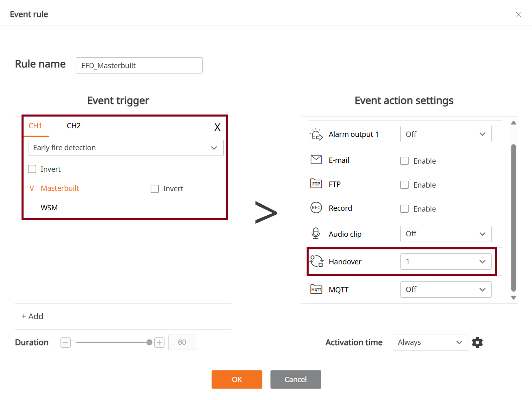The image size is (532, 400).
Task: Open the Activation time Always dropdown
Action: coord(430,342)
